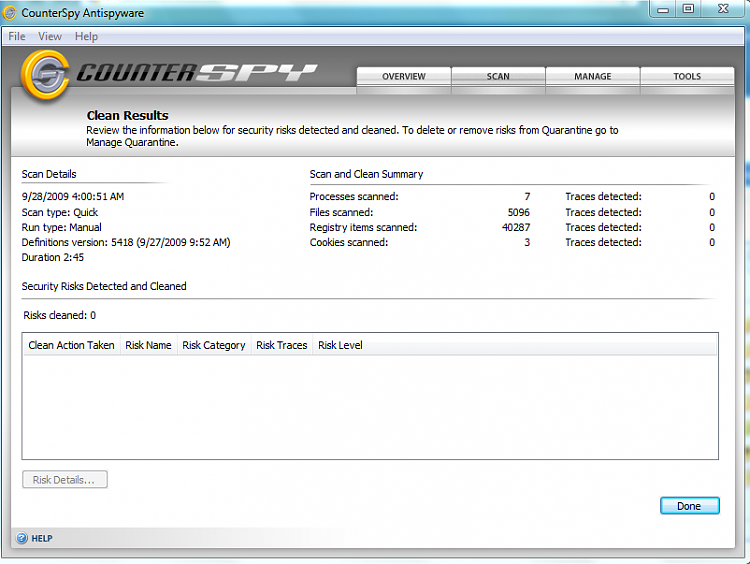Click the 'Scan type: Quick' text
Screen dimensions: 750x564
coord(60,212)
